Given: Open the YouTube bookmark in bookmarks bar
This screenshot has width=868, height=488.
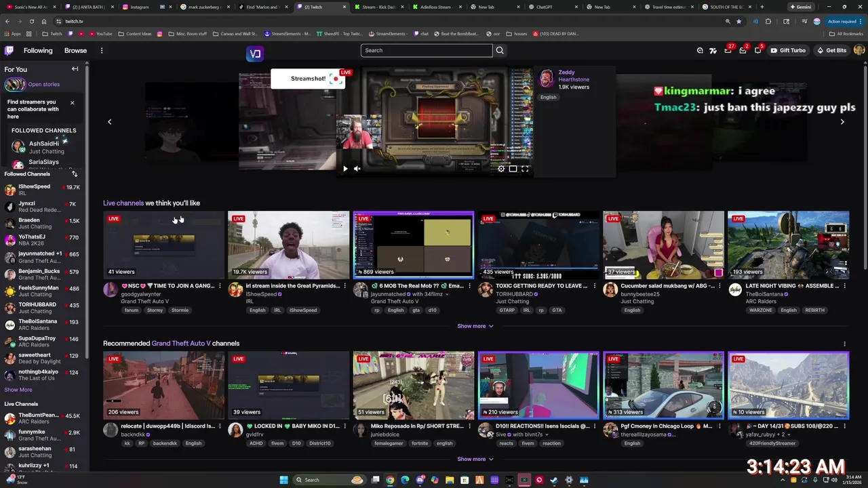Looking at the screenshot, I should click(100, 33).
